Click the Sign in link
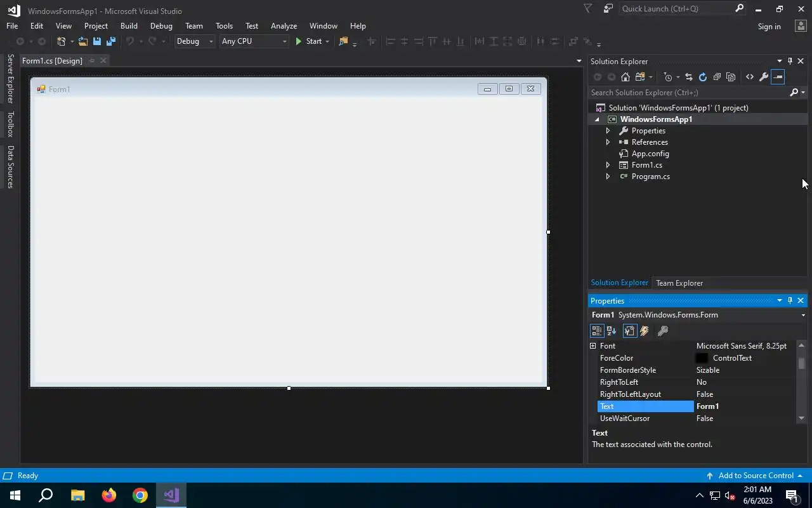This screenshot has width=812, height=508. point(769,27)
